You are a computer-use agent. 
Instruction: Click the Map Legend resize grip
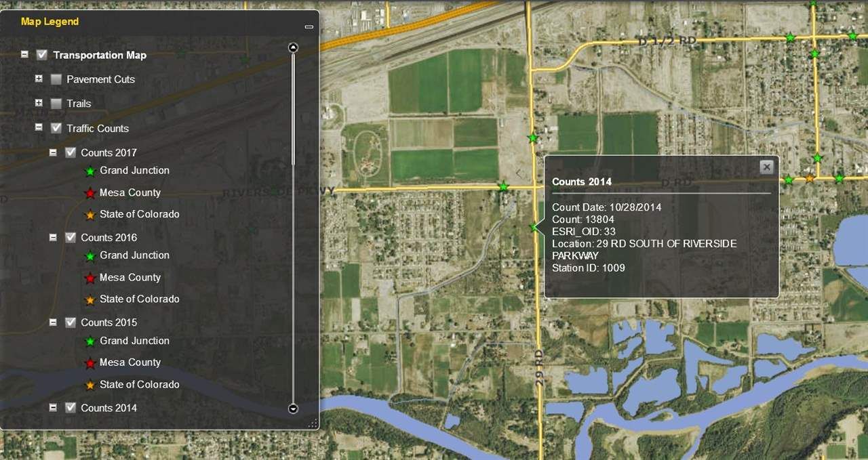[313, 423]
